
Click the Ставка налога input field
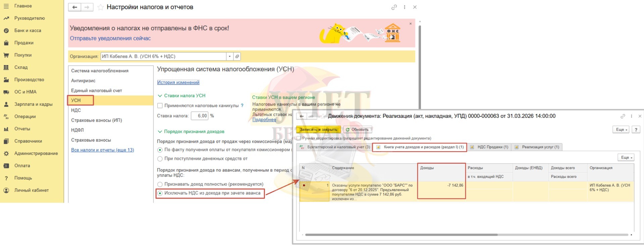tap(200, 116)
